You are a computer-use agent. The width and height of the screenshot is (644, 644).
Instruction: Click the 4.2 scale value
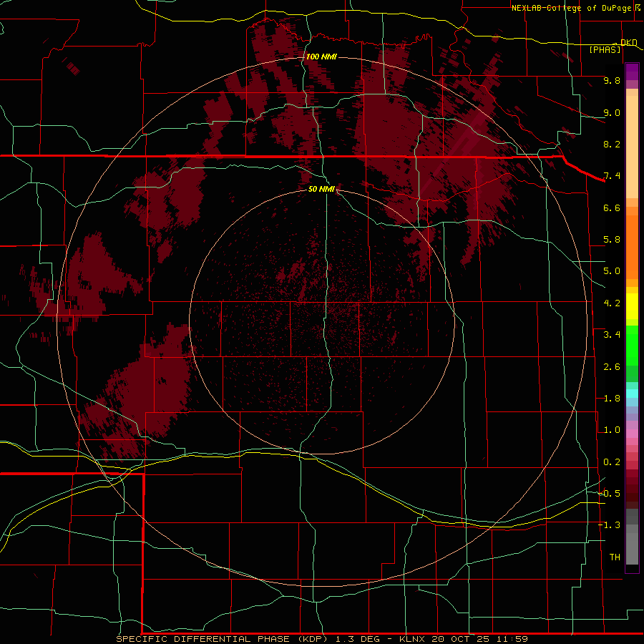(x=612, y=303)
